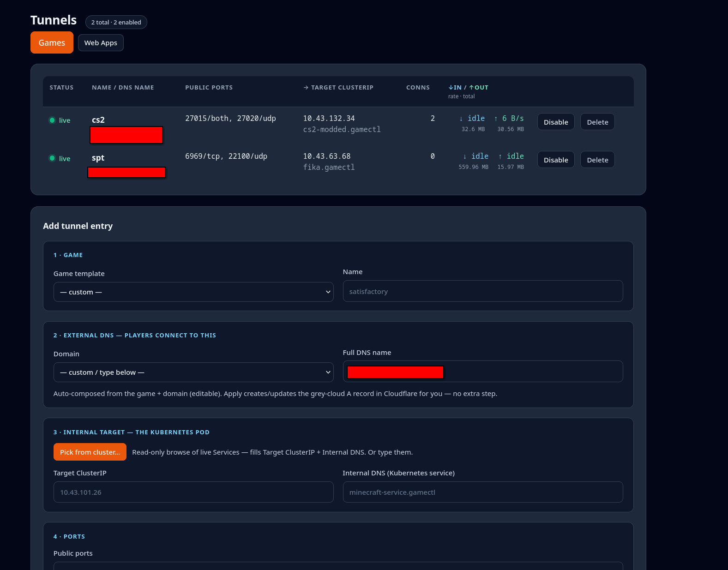
Task: Click the spt live status dot
Action: pos(52,158)
